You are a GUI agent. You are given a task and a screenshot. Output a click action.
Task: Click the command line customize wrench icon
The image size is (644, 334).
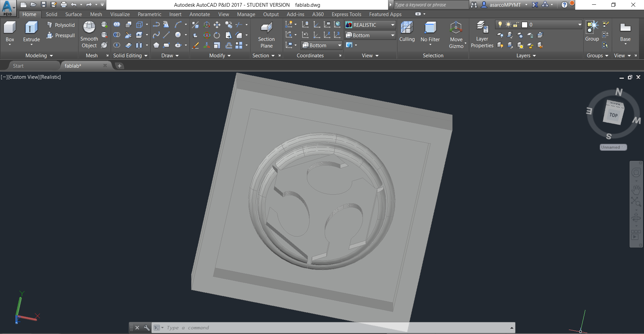point(147,328)
